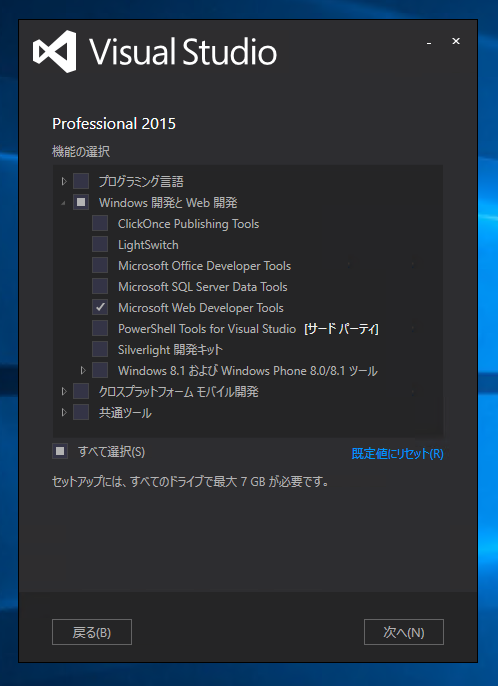The width and height of the screenshot is (498, 686).
Task: Click the disk space 7 GB message
Action: [x=190, y=482]
